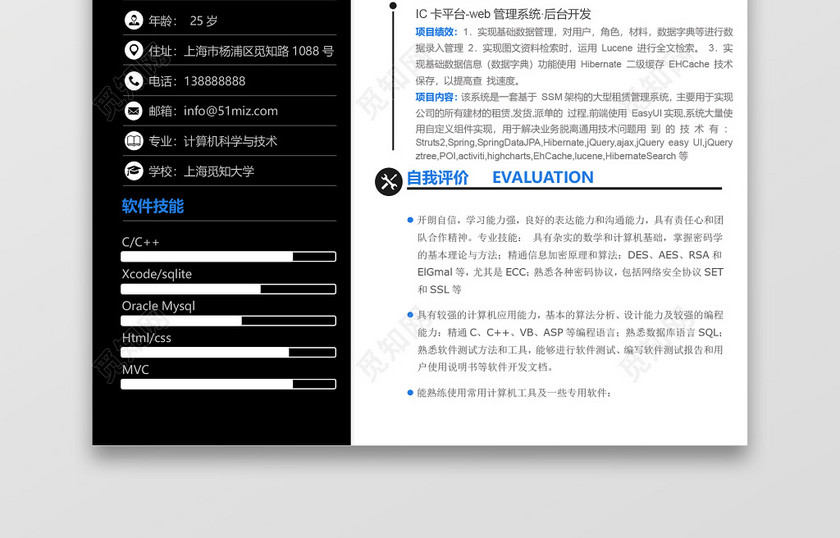Click the wrench tools icon beside 自我评价
This screenshot has height=538, width=840.
[x=388, y=182]
